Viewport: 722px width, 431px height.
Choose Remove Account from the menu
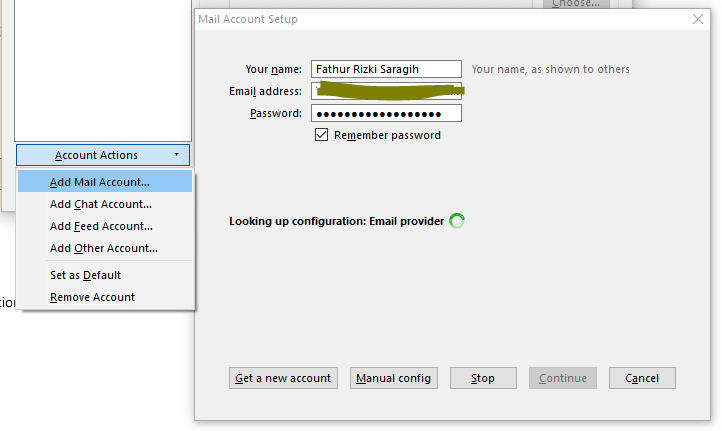[92, 297]
